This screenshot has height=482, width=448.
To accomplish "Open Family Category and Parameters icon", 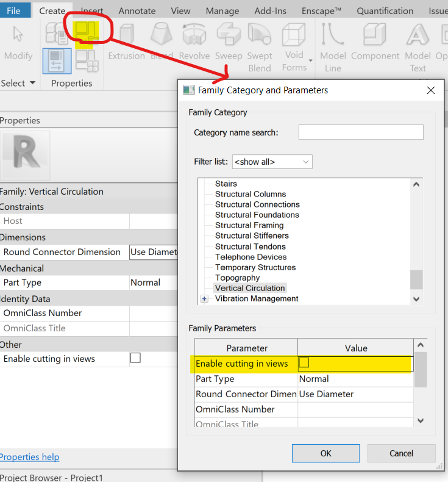I will [x=87, y=33].
